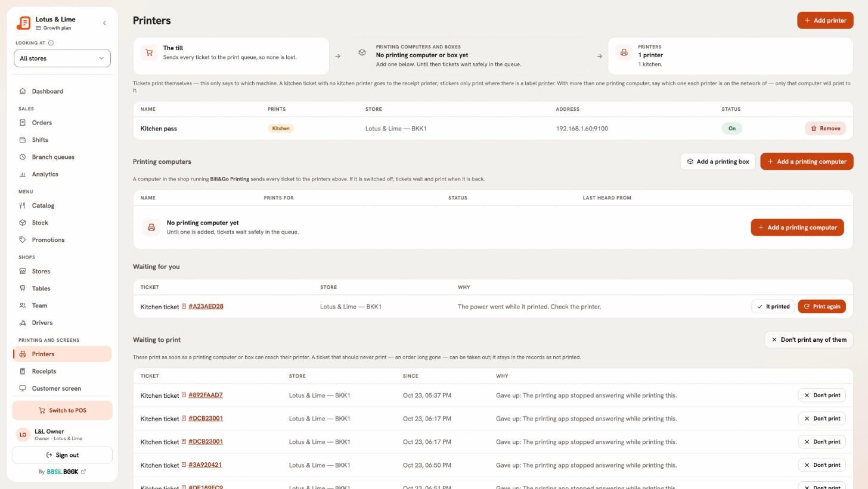Open the All stores dropdown
868x489 pixels.
(62, 58)
